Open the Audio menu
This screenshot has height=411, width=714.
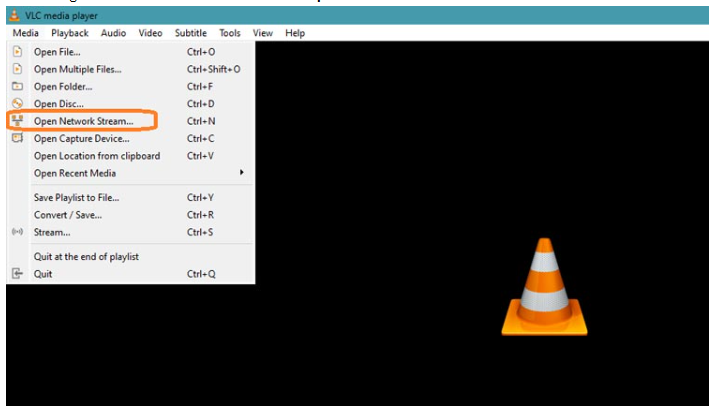pyautogui.click(x=113, y=33)
